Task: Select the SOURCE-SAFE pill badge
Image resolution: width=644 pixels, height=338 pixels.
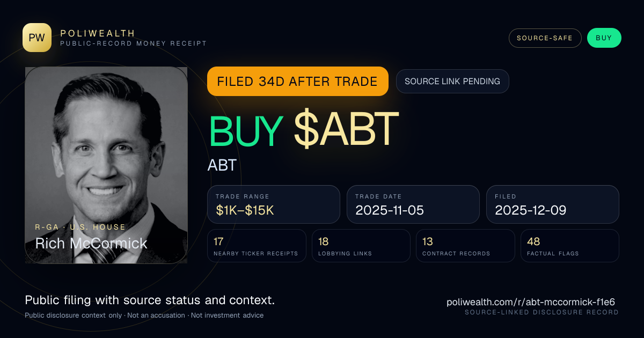Action: tap(545, 38)
